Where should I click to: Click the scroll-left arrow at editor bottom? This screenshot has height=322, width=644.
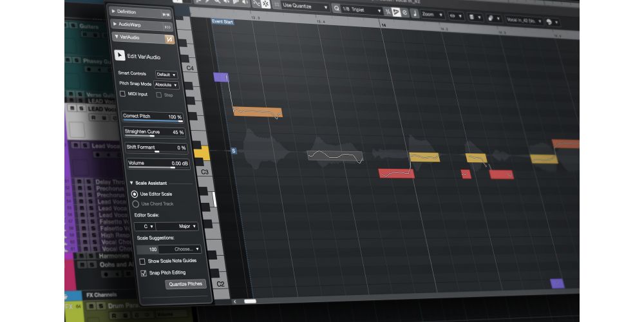point(235,301)
